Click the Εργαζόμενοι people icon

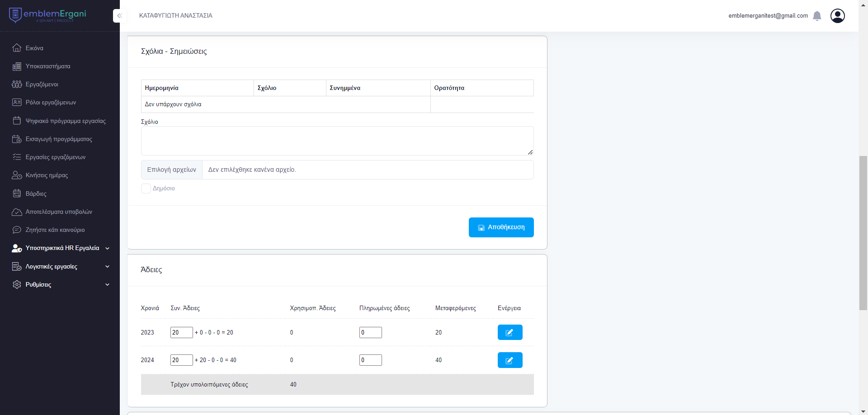pyautogui.click(x=17, y=85)
